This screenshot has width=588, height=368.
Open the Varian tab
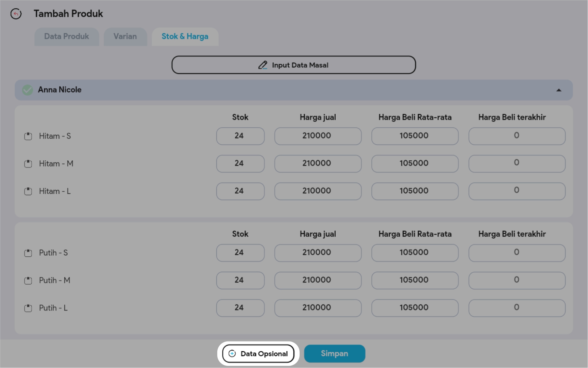pos(125,36)
